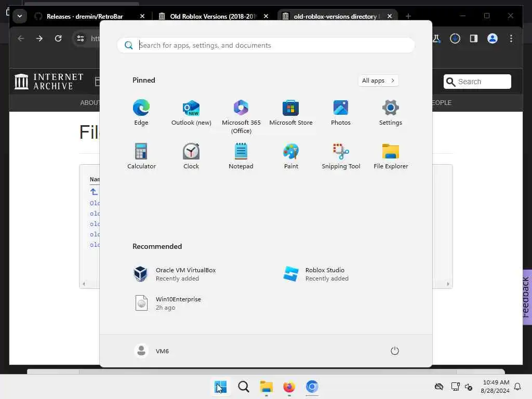Go forward in browser
Viewport: 532px width, 399px height.
(39, 38)
